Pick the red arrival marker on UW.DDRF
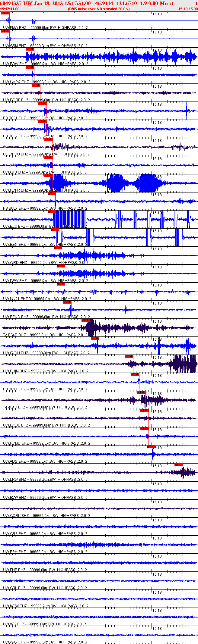Image resolution: width=198 pixels, height=644 pixels. (x=36, y=85)
